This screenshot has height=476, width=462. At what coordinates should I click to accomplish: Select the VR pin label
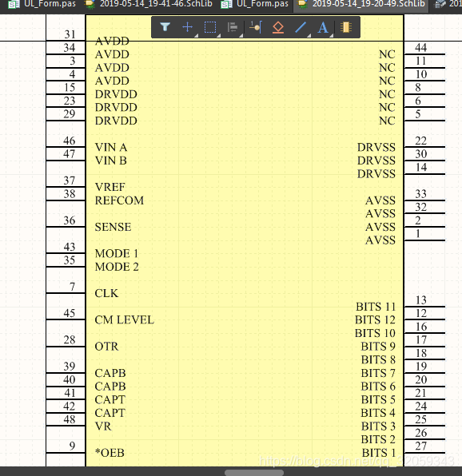[x=103, y=426]
